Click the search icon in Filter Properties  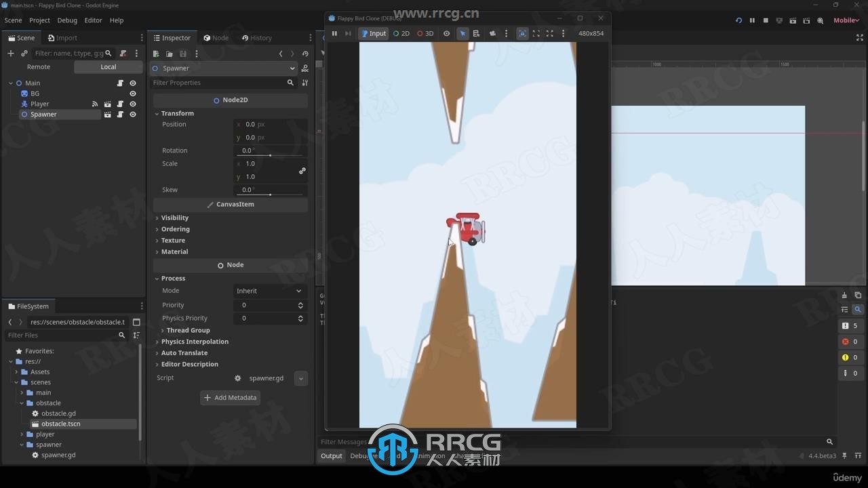[290, 83]
